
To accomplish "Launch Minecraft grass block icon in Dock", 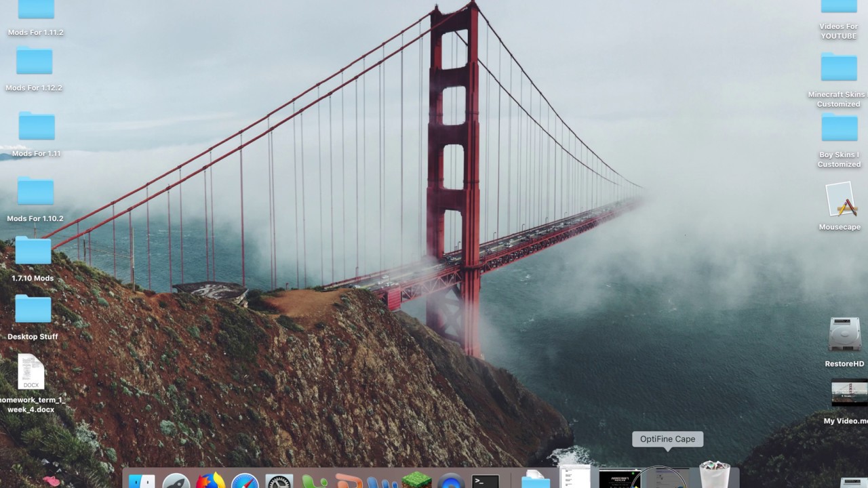I will [416, 480].
